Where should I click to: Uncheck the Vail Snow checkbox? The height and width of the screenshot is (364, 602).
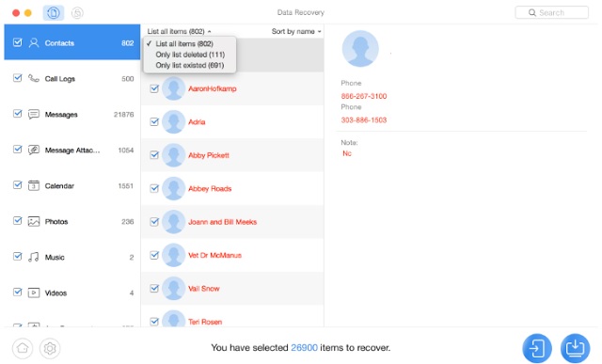tap(154, 288)
